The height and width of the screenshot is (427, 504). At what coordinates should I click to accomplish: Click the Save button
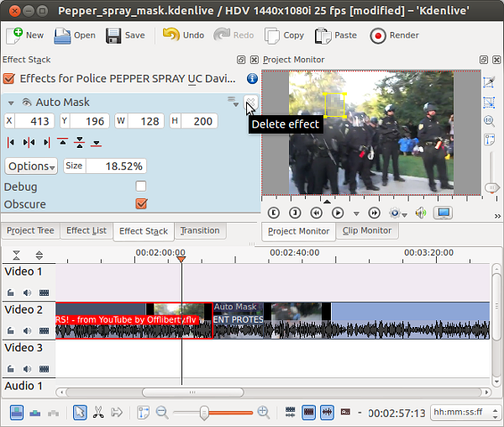coord(125,35)
